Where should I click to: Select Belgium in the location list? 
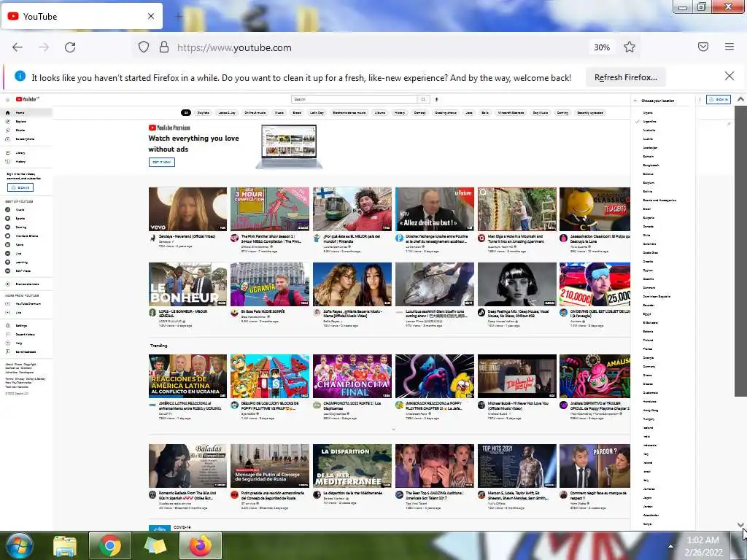[x=649, y=182]
